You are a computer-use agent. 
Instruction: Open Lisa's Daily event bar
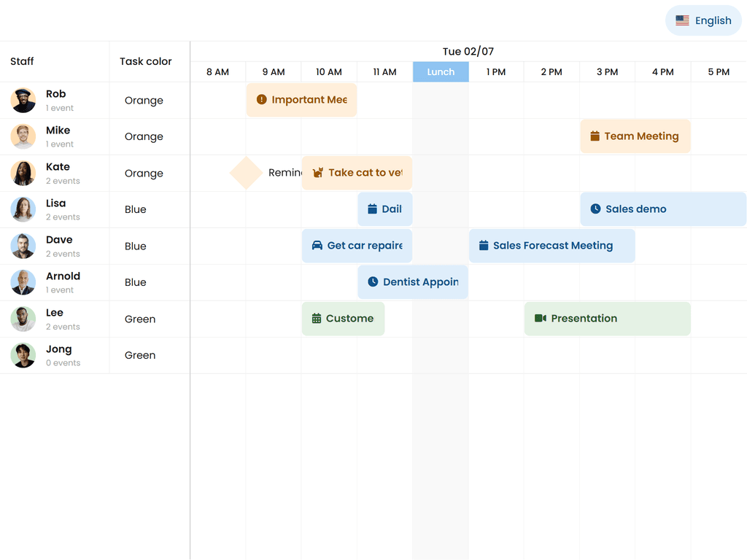tap(385, 209)
